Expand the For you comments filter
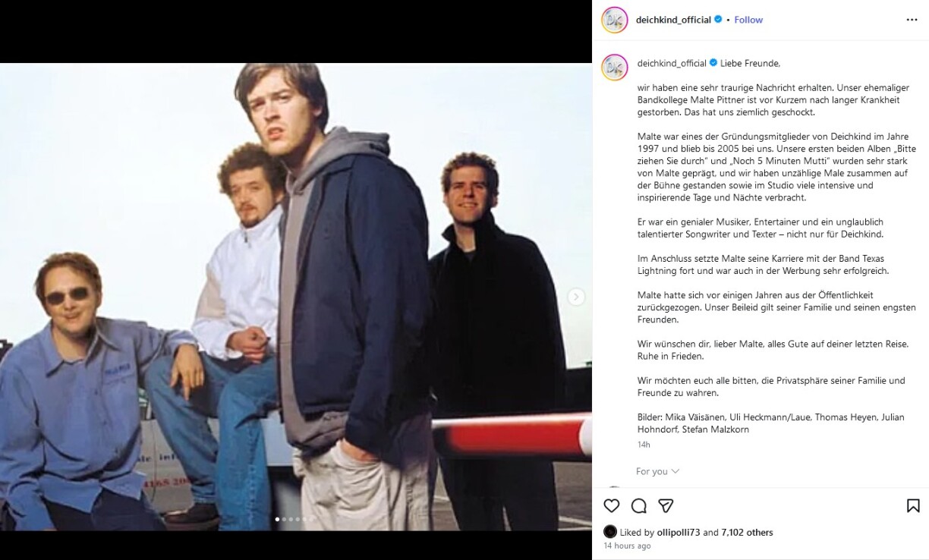The width and height of the screenshot is (929, 560). click(x=657, y=471)
